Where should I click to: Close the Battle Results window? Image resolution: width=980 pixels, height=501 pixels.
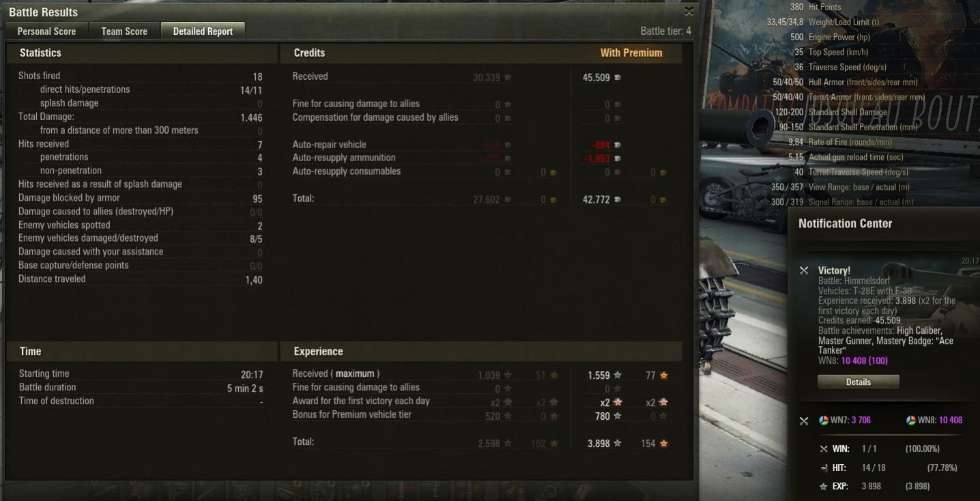689,11
